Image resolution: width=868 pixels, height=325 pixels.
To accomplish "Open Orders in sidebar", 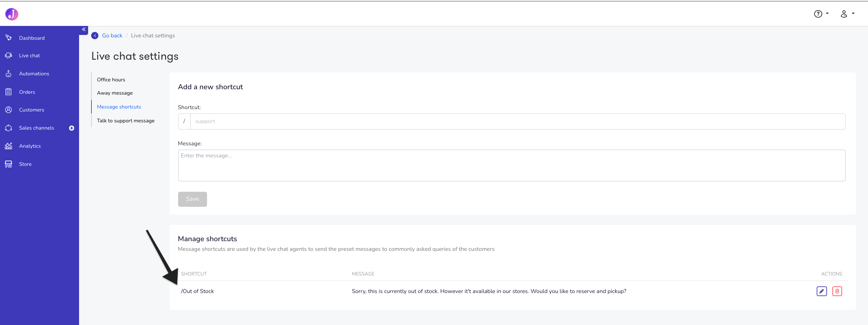I will 27,92.
